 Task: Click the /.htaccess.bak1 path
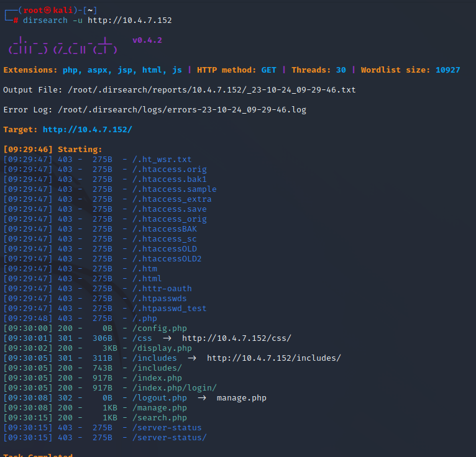tap(170, 179)
